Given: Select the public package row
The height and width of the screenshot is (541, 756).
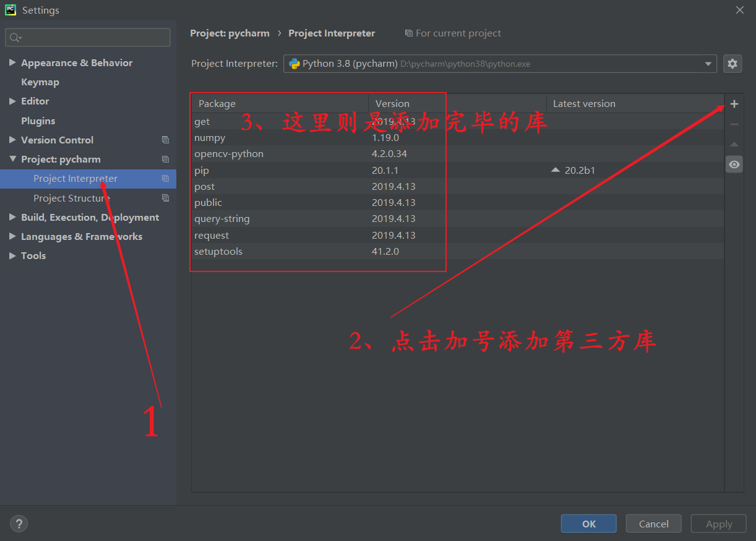Looking at the screenshot, I should pyautogui.click(x=458, y=203).
